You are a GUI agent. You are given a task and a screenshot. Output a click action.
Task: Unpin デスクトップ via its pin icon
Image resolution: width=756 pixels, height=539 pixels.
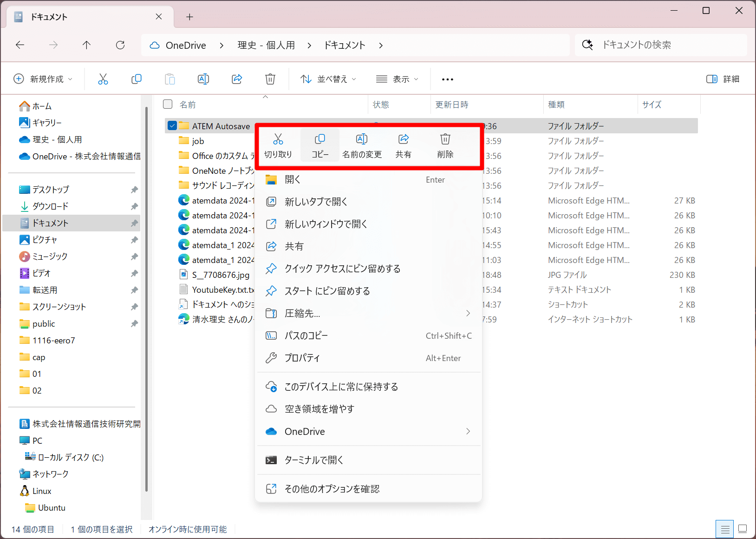[134, 190]
